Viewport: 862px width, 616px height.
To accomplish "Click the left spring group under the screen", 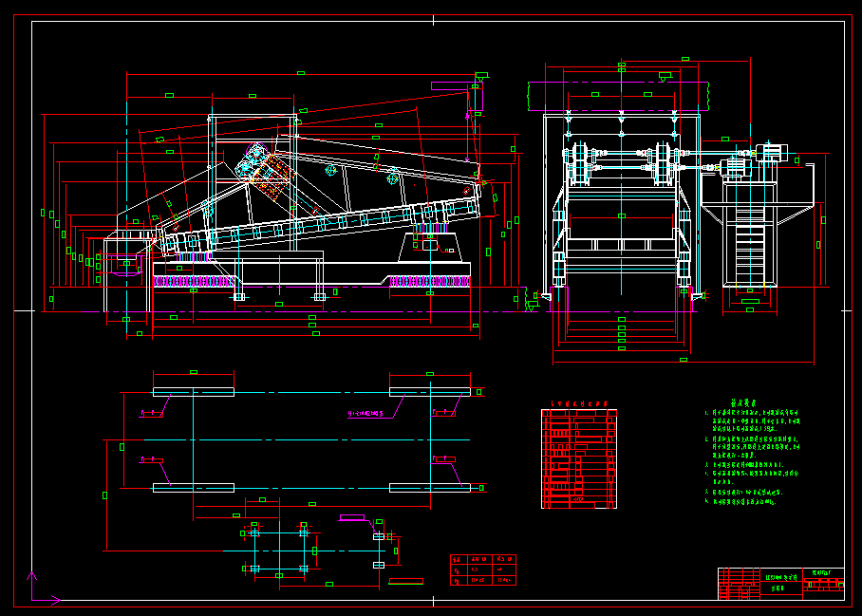I will pyautogui.click(x=194, y=281).
